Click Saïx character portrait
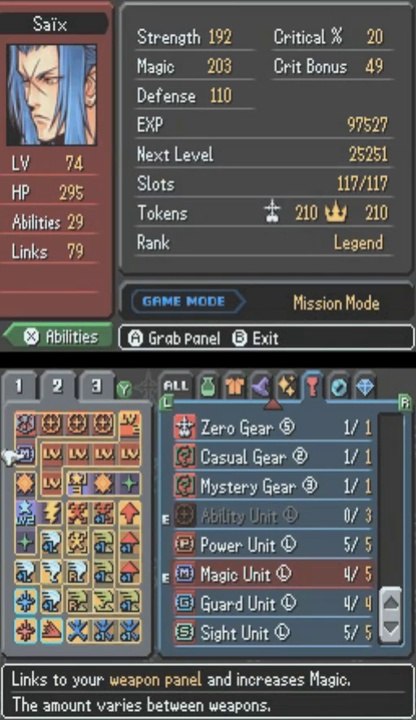416x720 pixels. click(x=51, y=95)
